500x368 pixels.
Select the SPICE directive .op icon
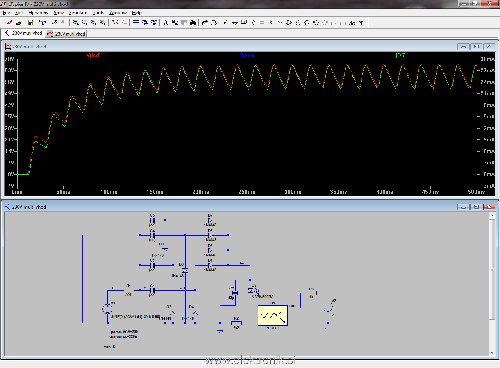361,22
